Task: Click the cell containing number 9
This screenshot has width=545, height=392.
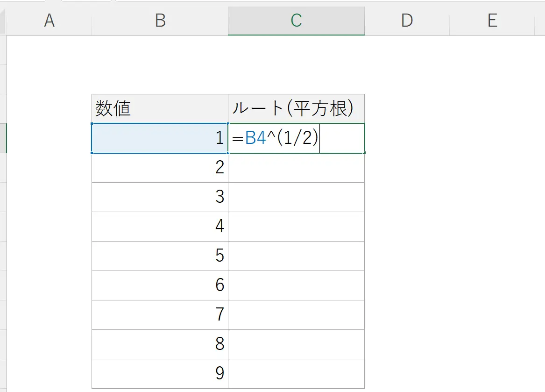Action: point(160,373)
